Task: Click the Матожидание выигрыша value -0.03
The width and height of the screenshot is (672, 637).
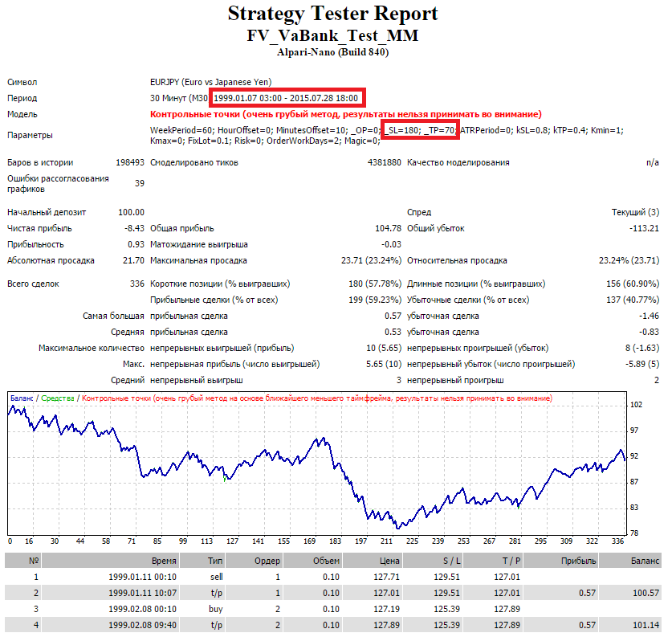Action: 391,245
